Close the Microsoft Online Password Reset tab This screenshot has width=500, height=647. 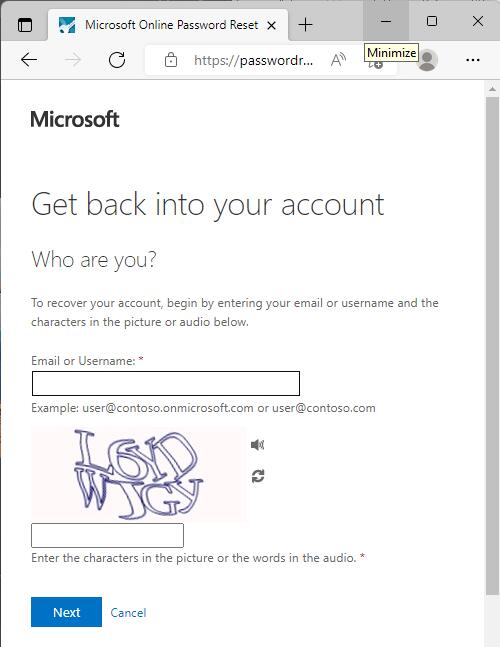click(271, 26)
